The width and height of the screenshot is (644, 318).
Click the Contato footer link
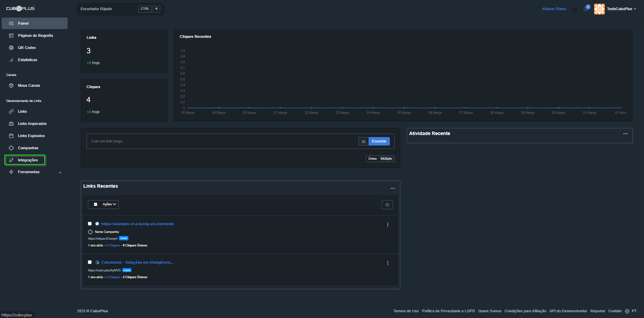tap(615, 311)
